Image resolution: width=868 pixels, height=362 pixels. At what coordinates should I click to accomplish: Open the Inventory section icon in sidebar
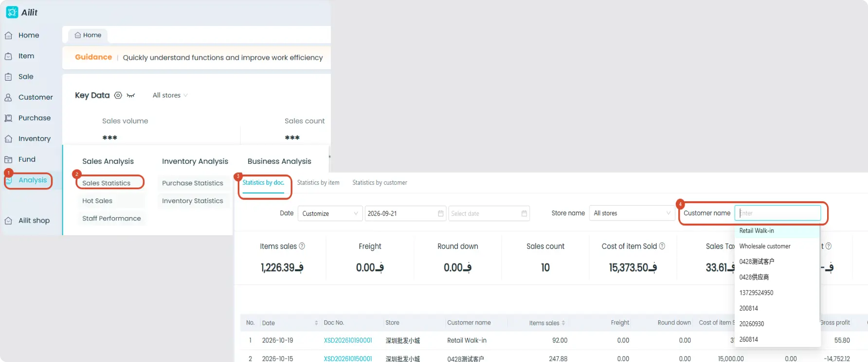8,139
